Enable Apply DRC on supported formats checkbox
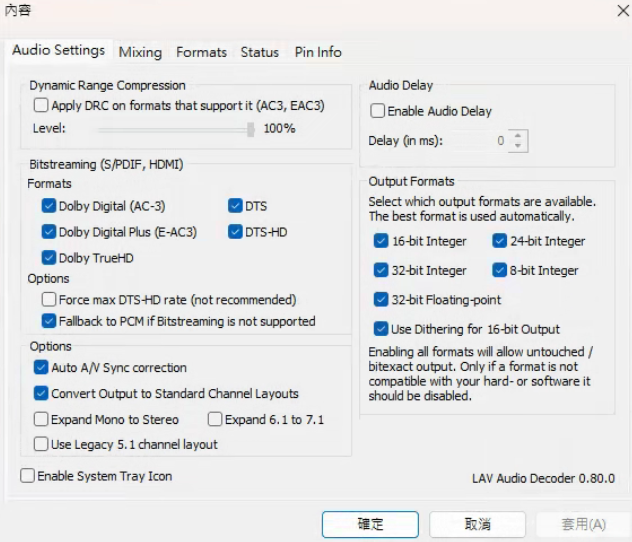Screen dimensions: 632x542 pyautogui.click(x=41, y=105)
